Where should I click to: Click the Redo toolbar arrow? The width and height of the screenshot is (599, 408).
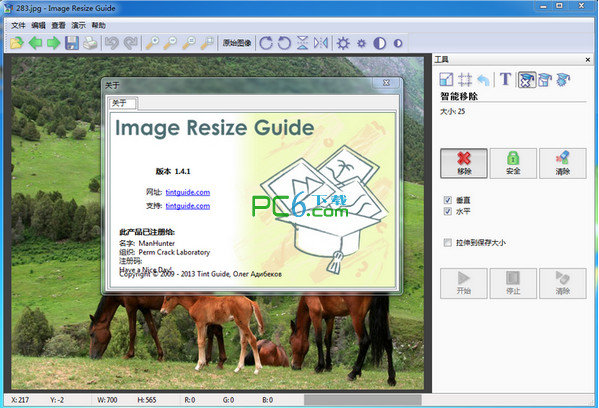[130, 43]
